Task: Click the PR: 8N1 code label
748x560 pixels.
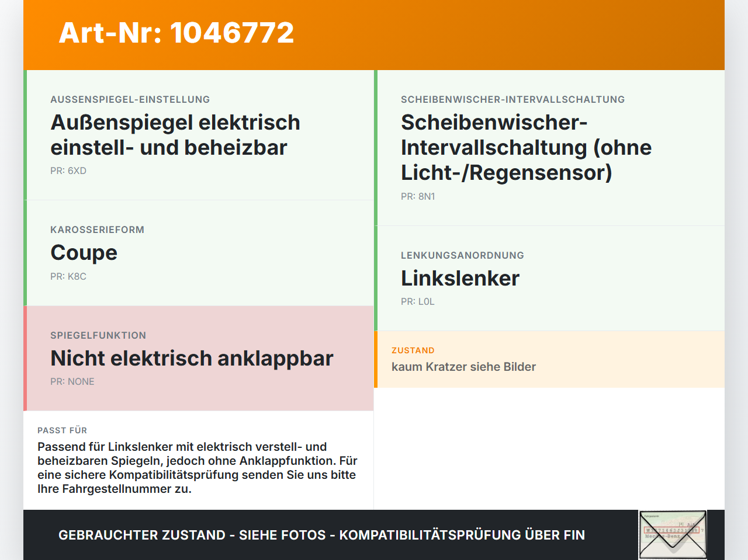Action: [418, 196]
